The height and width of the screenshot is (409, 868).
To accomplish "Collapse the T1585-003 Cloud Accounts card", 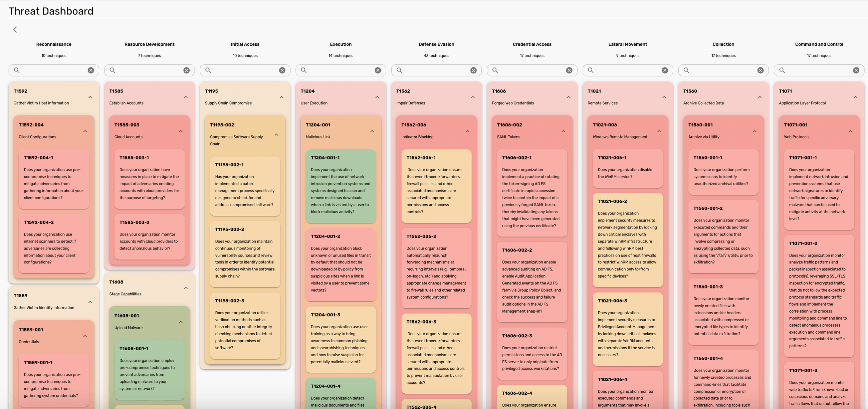I will pos(181,131).
